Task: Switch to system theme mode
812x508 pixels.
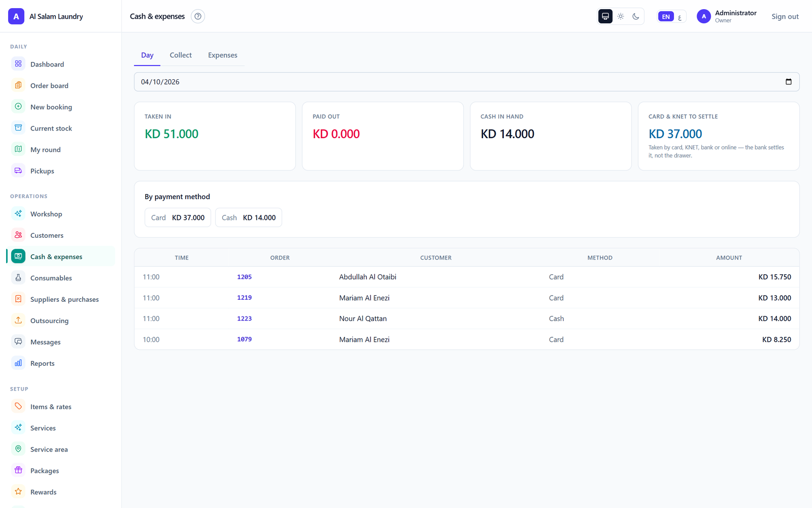Action: [x=605, y=16]
